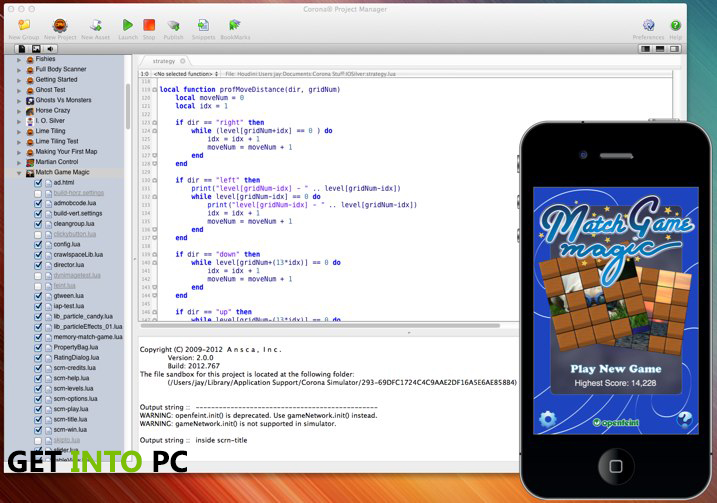Click the code editor horizontal scrollbar
717x503 pixels.
pyautogui.click(x=320, y=326)
